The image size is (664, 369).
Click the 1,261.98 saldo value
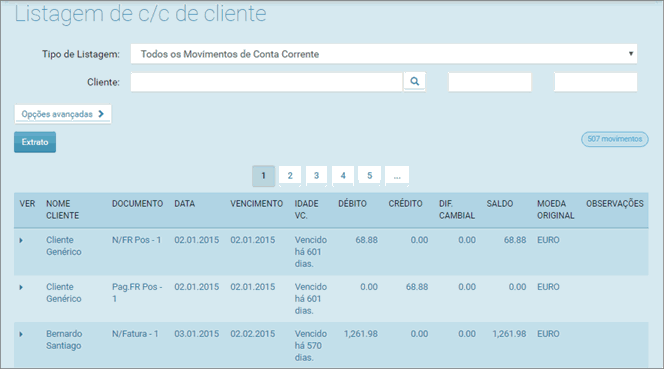pyautogui.click(x=509, y=334)
